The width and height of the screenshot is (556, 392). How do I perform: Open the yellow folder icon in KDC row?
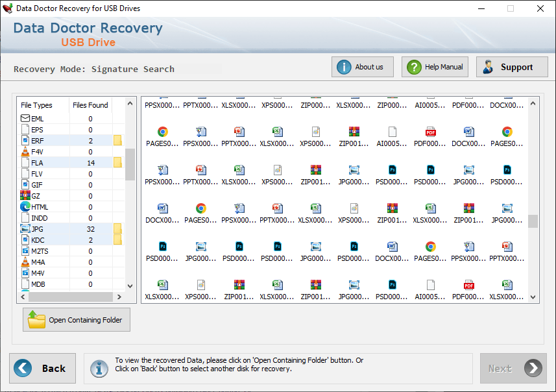pos(117,240)
